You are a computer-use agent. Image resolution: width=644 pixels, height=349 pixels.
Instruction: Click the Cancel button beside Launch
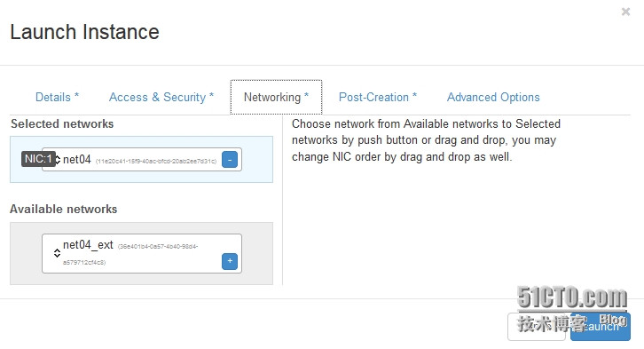537,327
